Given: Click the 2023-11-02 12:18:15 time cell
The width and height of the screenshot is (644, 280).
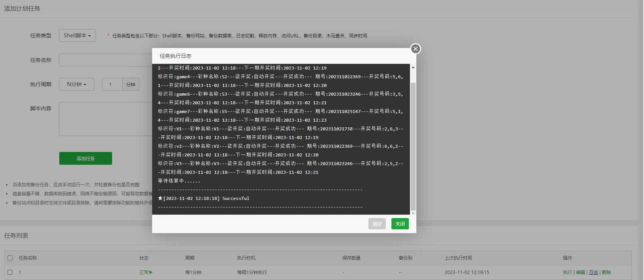Looking at the screenshot, I should (x=467, y=272).
